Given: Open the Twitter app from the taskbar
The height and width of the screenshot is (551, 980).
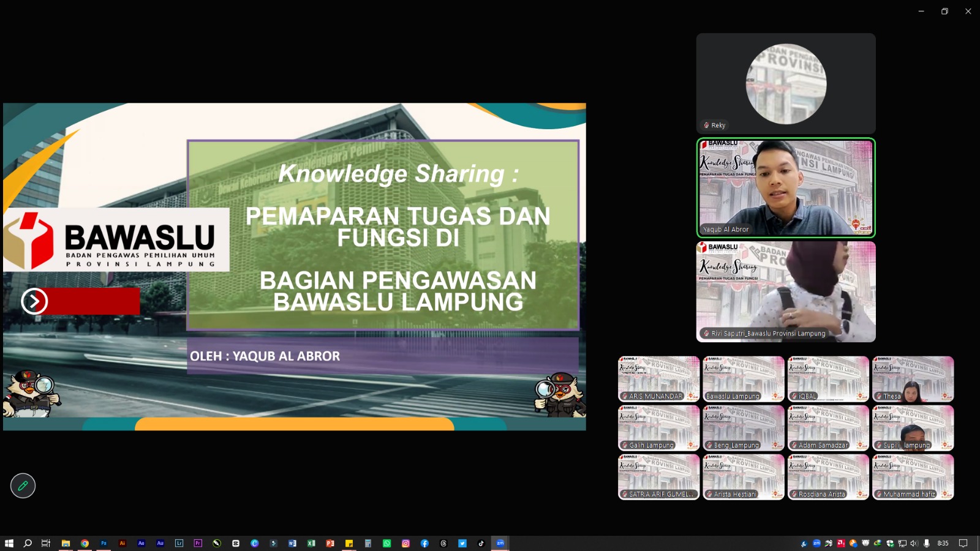Looking at the screenshot, I should point(462,543).
